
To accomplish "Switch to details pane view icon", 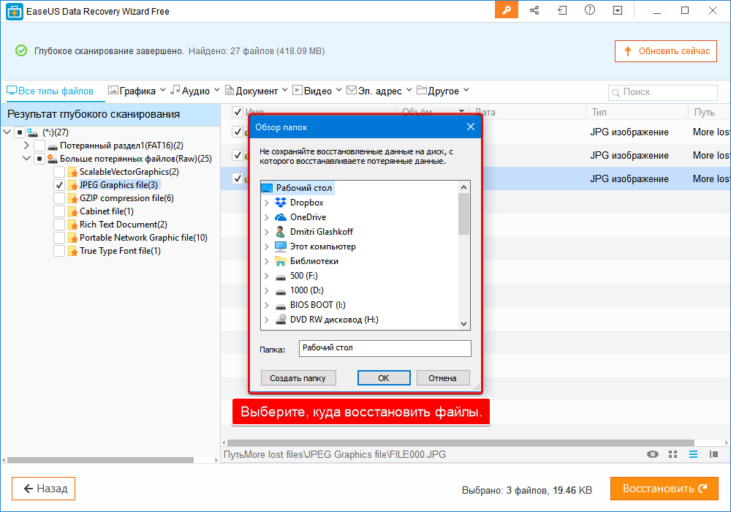I will [713, 454].
